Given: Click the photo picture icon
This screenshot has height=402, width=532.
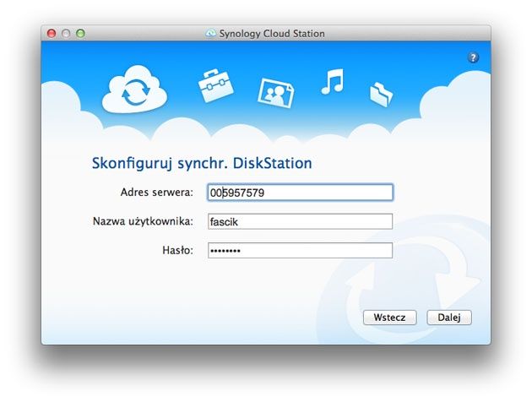Looking at the screenshot, I should tap(276, 93).
